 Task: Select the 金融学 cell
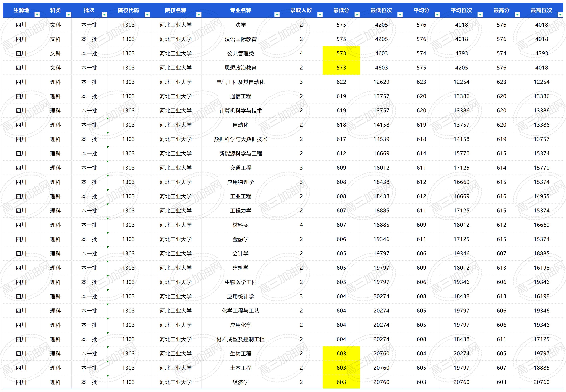(241, 239)
